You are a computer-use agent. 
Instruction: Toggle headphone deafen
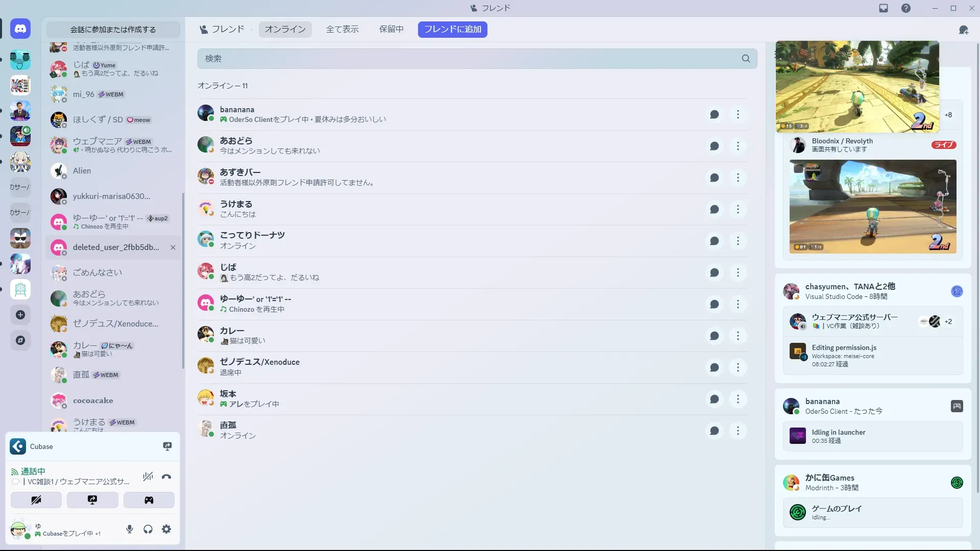click(148, 530)
